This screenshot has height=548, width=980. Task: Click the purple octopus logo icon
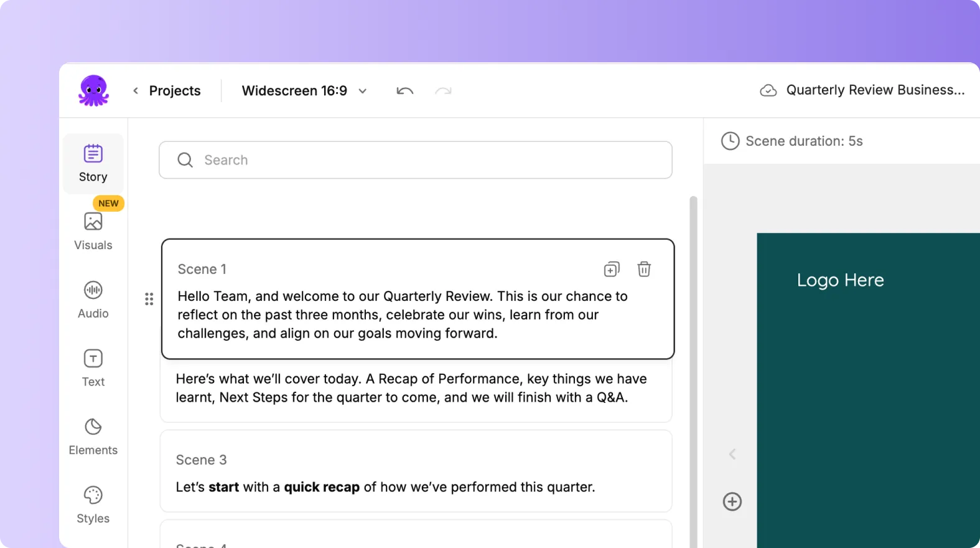tap(94, 91)
